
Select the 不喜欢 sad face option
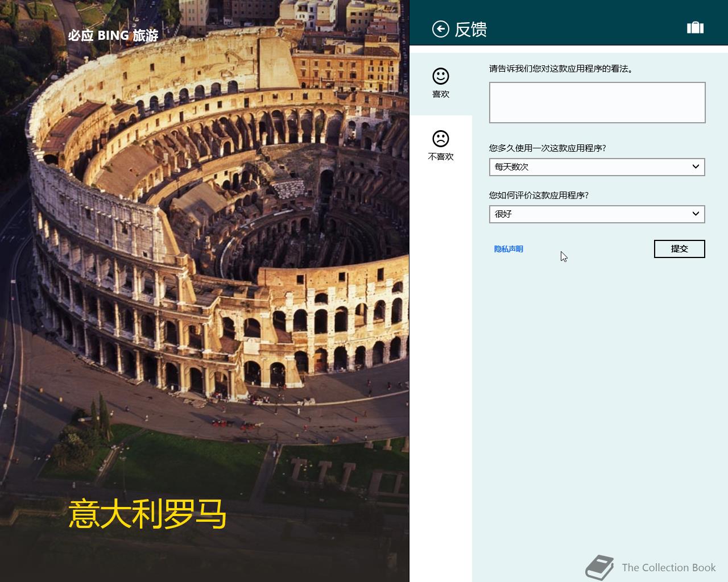click(x=441, y=146)
